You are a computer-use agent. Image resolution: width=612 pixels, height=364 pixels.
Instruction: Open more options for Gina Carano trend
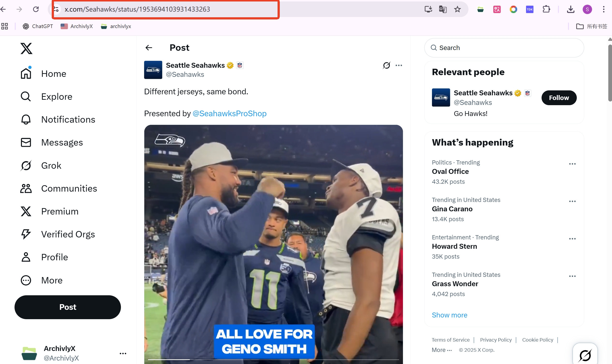pyautogui.click(x=572, y=201)
